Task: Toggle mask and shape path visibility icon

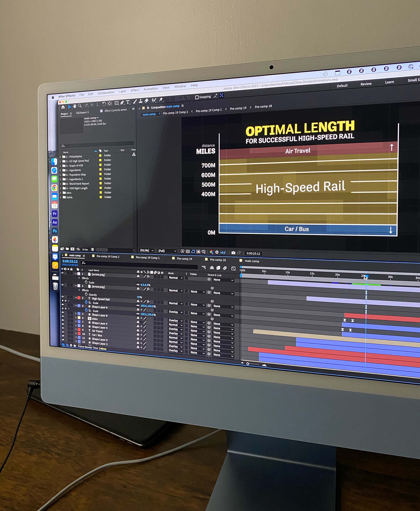Action: click(193, 252)
